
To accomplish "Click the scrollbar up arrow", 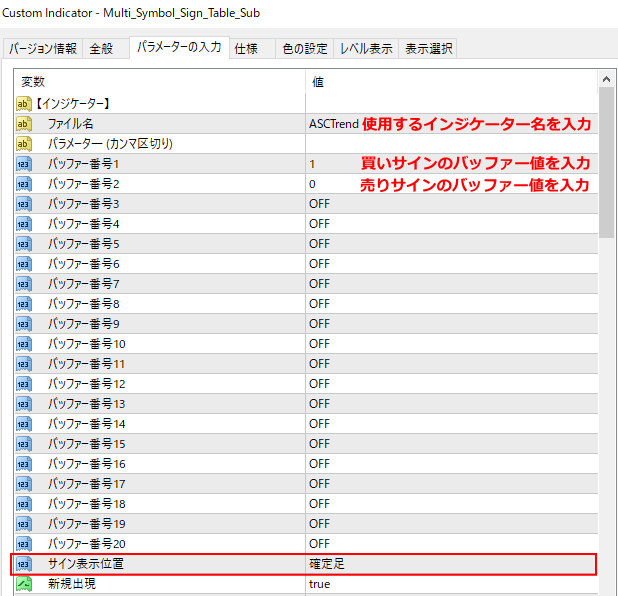I will 606,80.
